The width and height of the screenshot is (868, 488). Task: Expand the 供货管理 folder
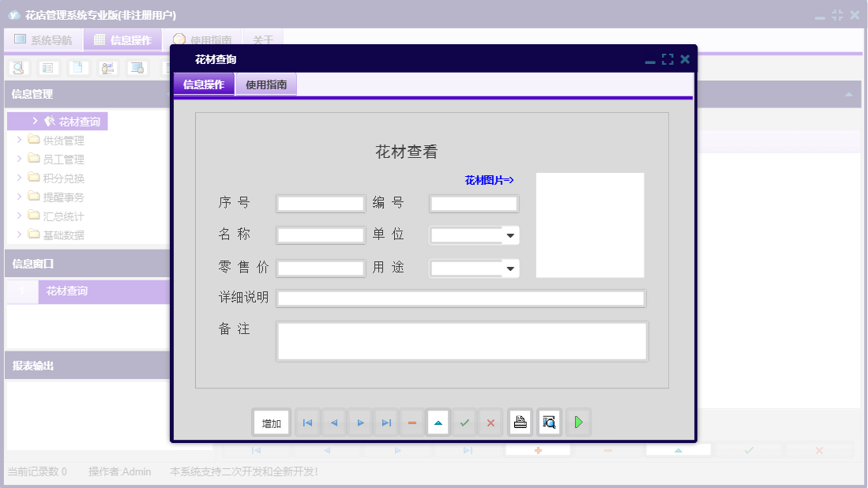[x=19, y=140]
